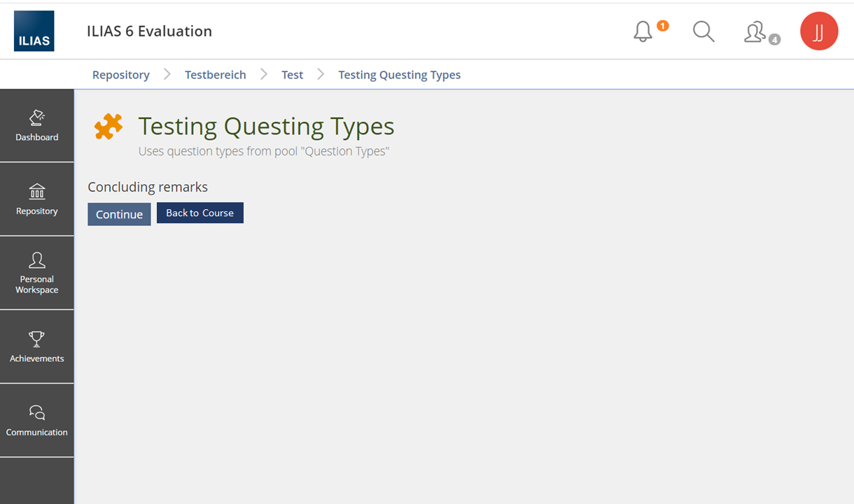
Task: Click the Concluding remarks text
Action: click(x=148, y=187)
